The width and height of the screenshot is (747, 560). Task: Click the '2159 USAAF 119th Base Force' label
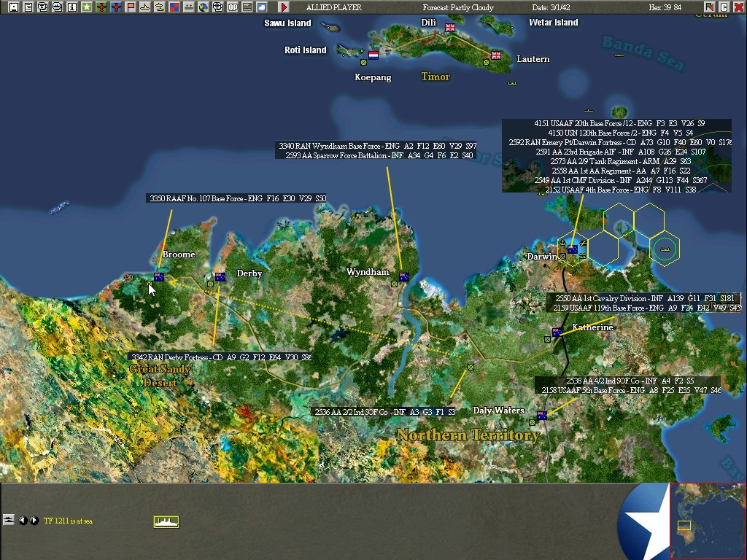point(647,308)
